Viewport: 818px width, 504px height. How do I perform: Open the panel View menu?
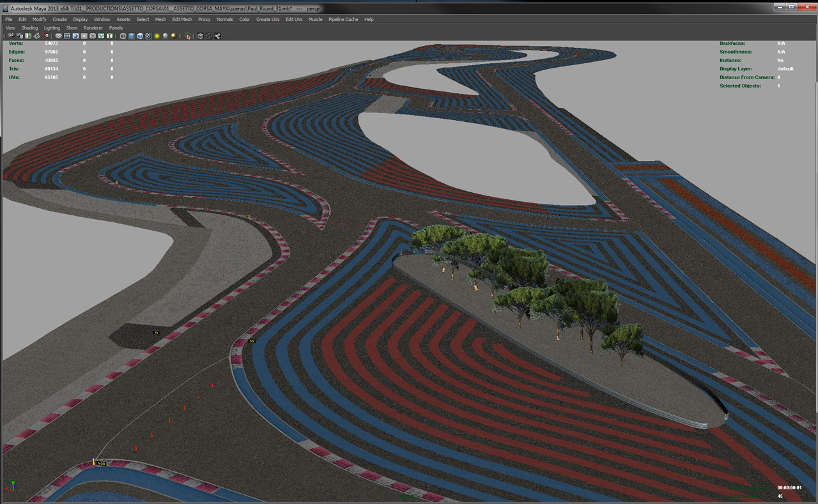(x=10, y=28)
